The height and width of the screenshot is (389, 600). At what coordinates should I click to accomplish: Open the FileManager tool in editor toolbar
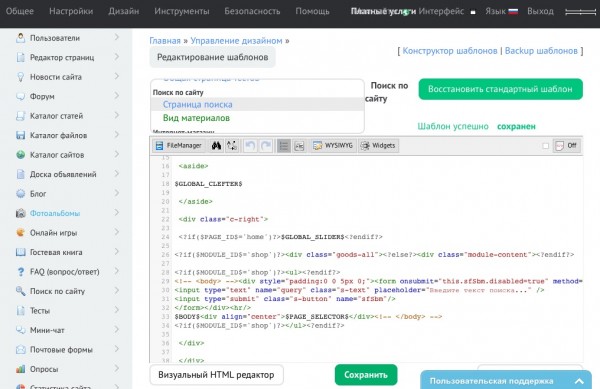click(x=178, y=146)
